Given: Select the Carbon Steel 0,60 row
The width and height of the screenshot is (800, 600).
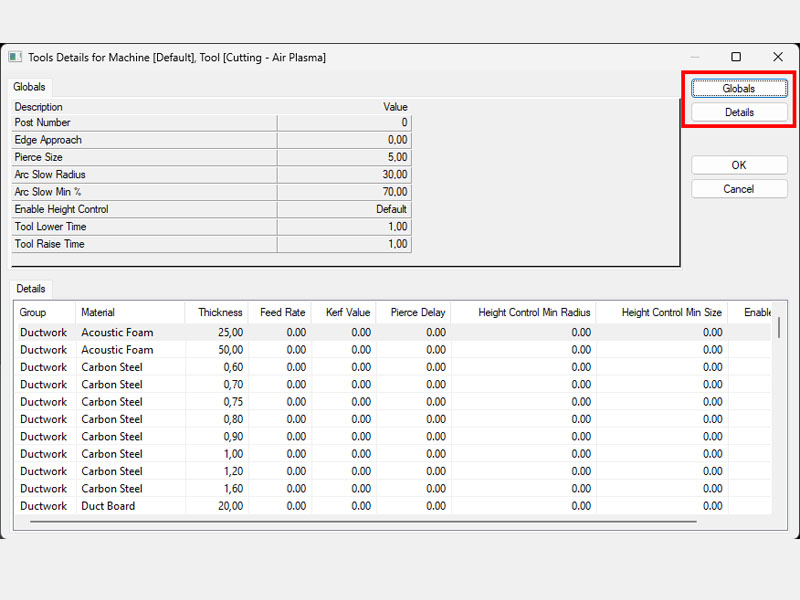Looking at the screenshot, I should pos(394,367).
